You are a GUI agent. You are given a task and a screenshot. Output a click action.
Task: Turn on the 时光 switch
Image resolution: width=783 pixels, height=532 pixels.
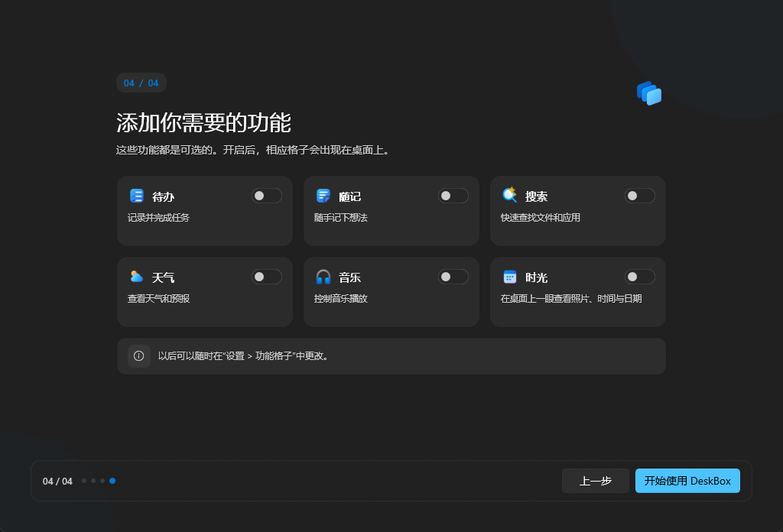coord(640,277)
